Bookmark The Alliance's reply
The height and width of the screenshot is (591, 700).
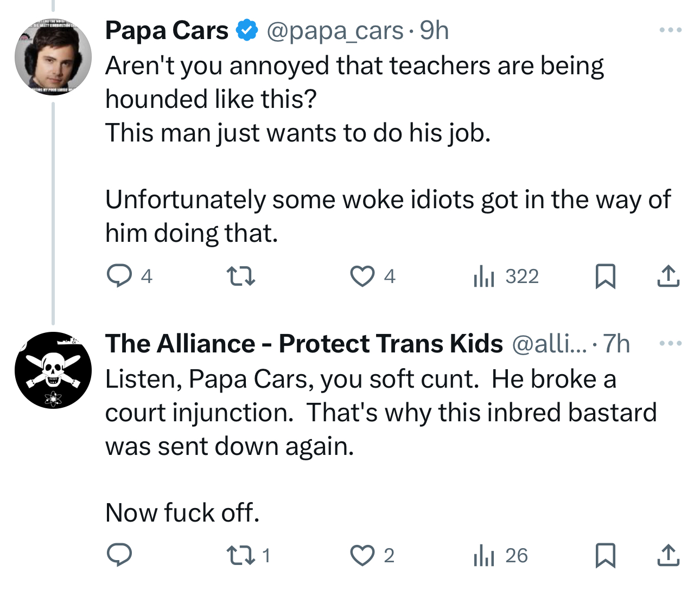pyautogui.click(x=605, y=555)
